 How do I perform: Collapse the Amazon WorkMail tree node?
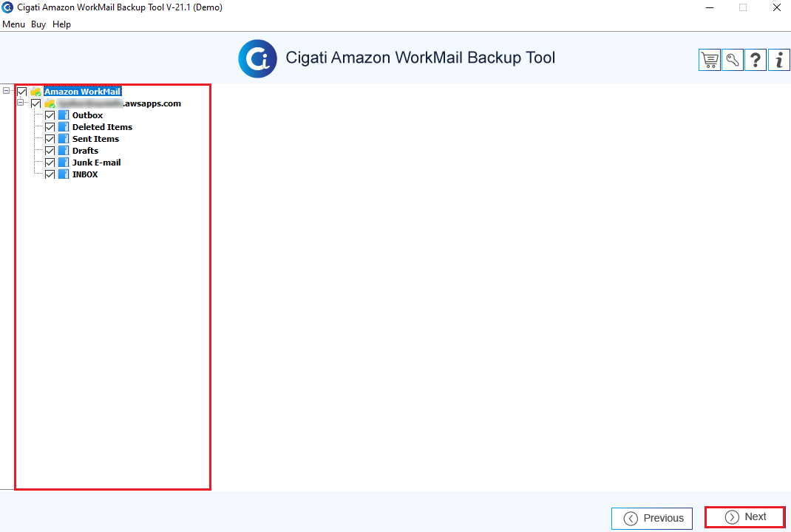6,91
